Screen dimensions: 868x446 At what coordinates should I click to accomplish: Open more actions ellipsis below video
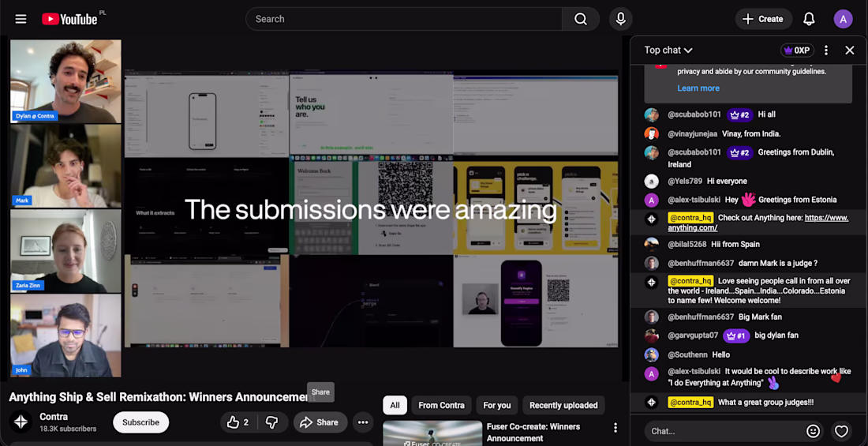363,422
